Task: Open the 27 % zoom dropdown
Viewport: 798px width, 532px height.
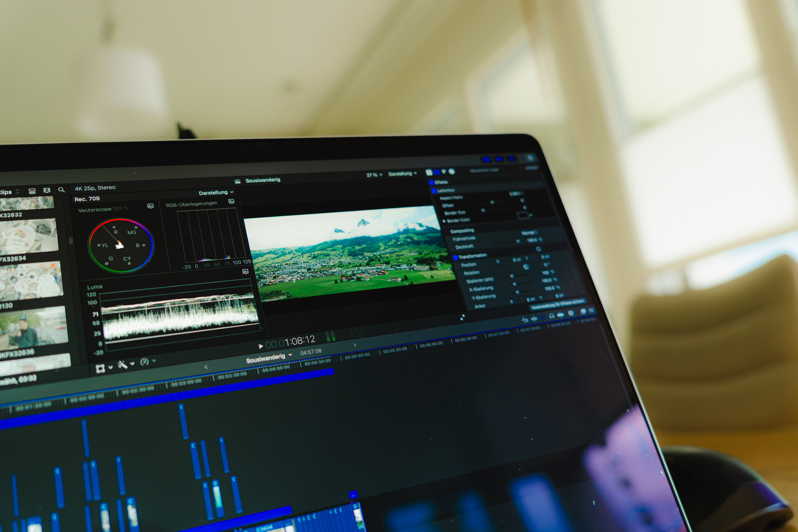Action: (x=374, y=175)
